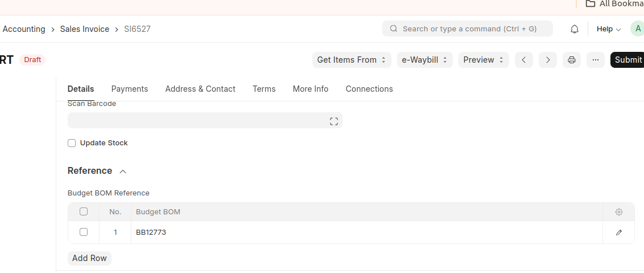
Task: Go to next document arrow
Action: click(x=548, y=60)
